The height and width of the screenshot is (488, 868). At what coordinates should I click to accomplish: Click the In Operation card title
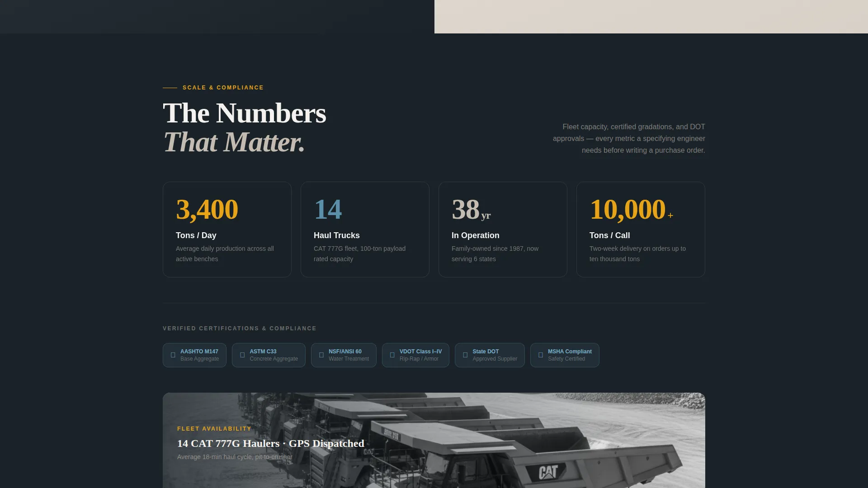tap(476, 235)
